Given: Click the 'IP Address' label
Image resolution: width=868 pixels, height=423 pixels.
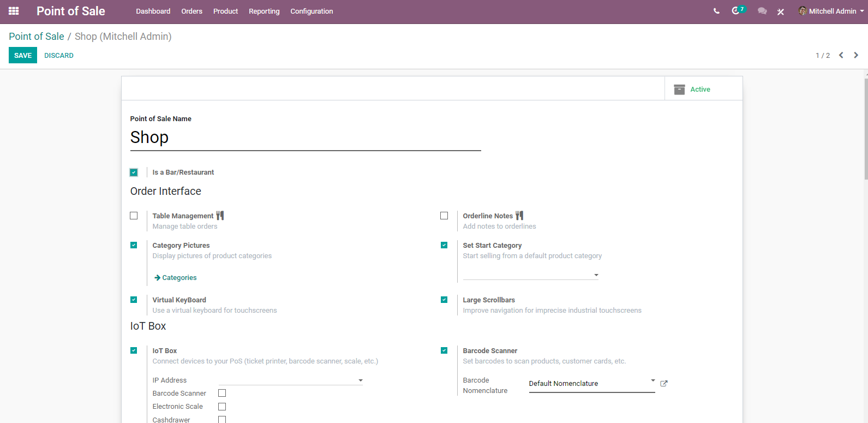Looking at the screenshot, I should tap(170, 380).
